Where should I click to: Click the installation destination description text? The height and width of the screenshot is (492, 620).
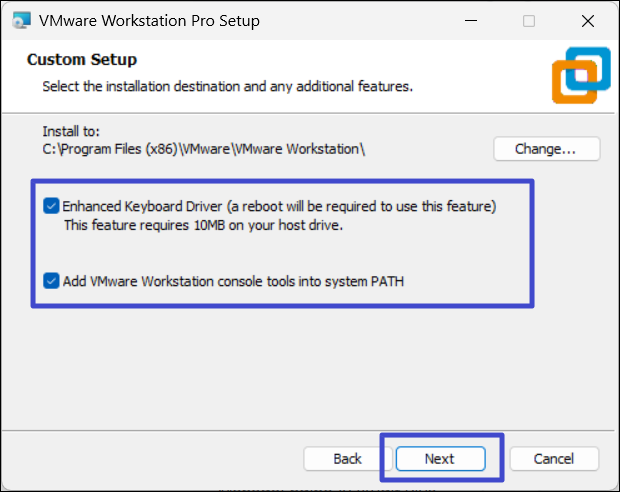[227, 87]
